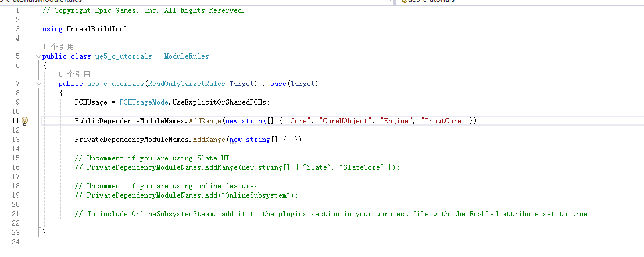Collapse the ue5_c_utorials class block

(x=38, y=56)
